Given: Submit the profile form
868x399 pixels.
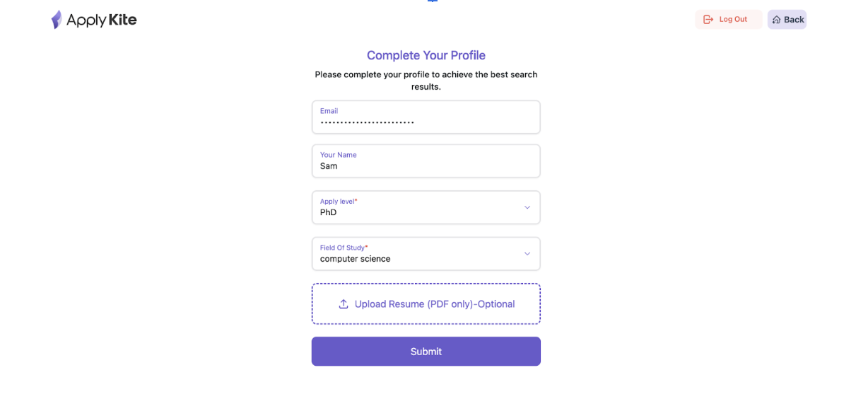Looking at the screenshot, I should [426, 351].
